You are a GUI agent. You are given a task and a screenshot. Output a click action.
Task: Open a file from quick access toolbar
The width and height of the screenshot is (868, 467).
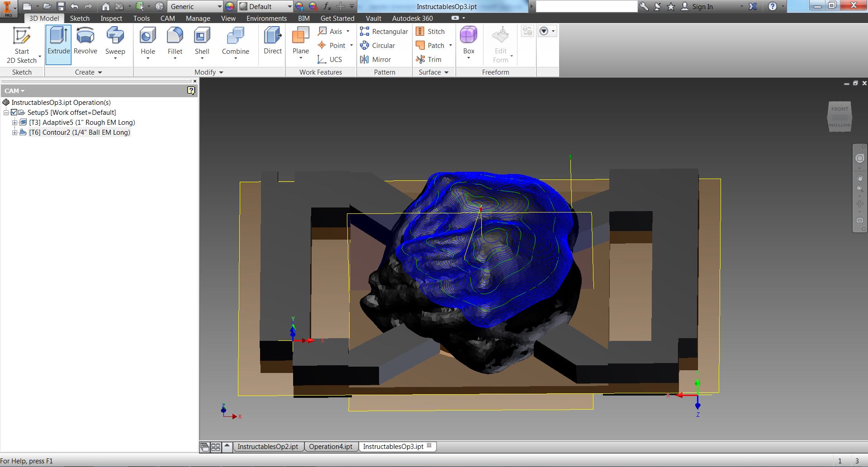[47, 6]
